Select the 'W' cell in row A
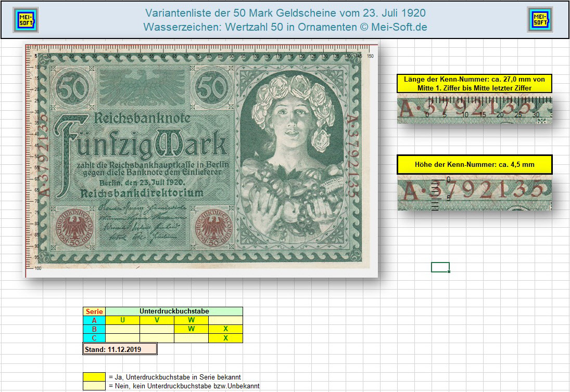 point(191,320)
